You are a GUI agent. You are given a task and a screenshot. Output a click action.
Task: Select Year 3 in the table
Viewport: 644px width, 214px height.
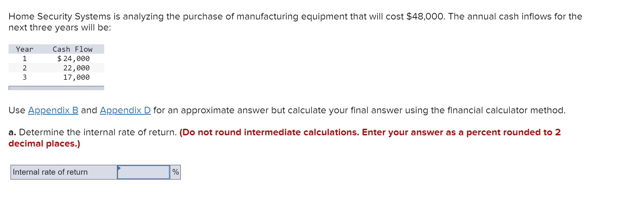[24, 77]
